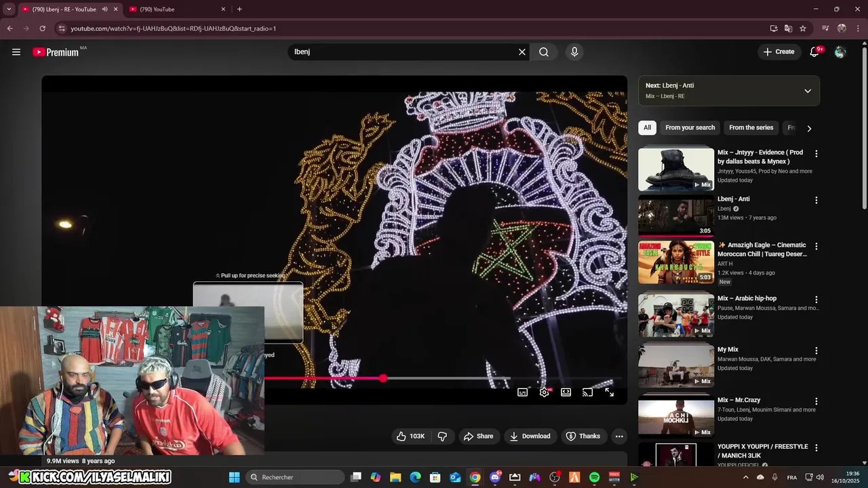The image size is (868, 488).
Task: Go to YouTube Premium home logo
Action: 56,52
